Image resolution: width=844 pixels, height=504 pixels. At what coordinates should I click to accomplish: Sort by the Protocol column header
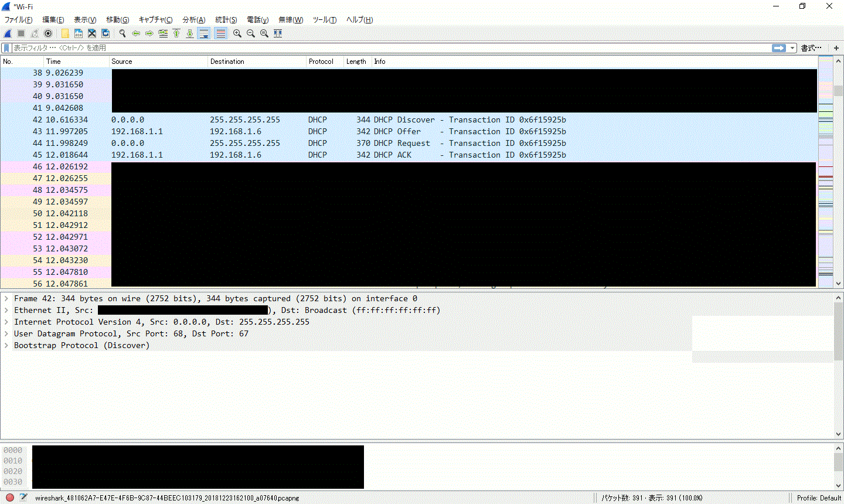(x=325, y=62)
